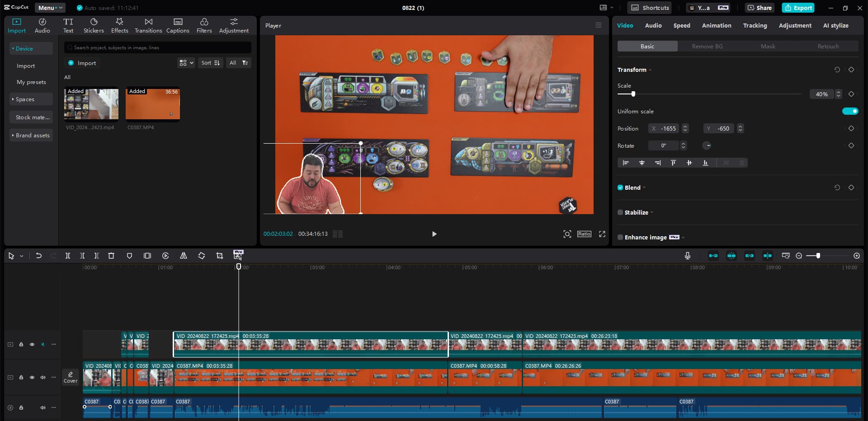Open the Filters panel
Viewport: 868px width, 421px height.
(x=204, y=26)
